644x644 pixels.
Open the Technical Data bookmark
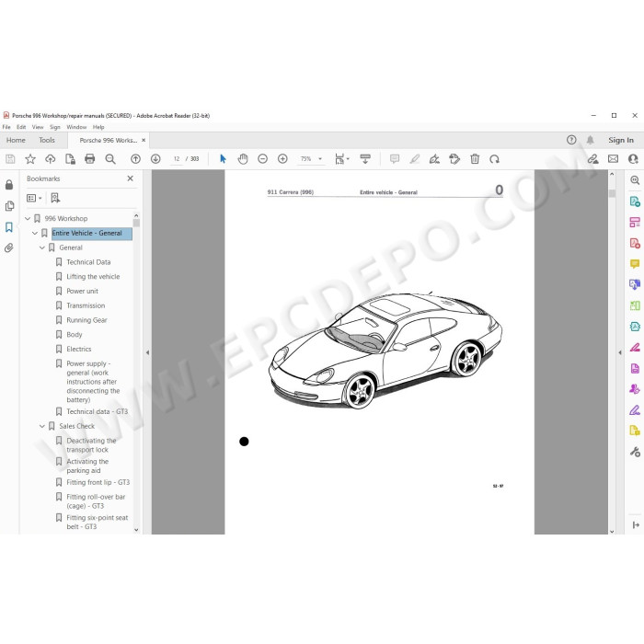88,262
